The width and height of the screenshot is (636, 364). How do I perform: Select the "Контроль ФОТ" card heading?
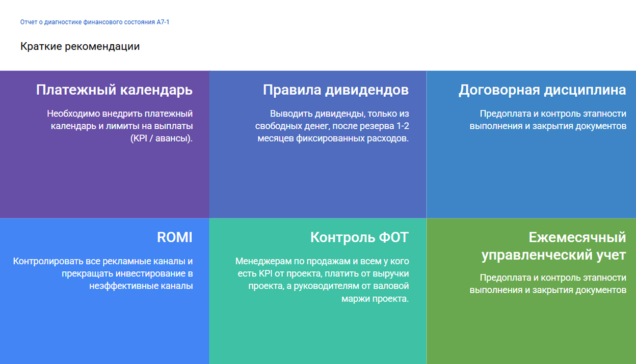click(359, 237)
